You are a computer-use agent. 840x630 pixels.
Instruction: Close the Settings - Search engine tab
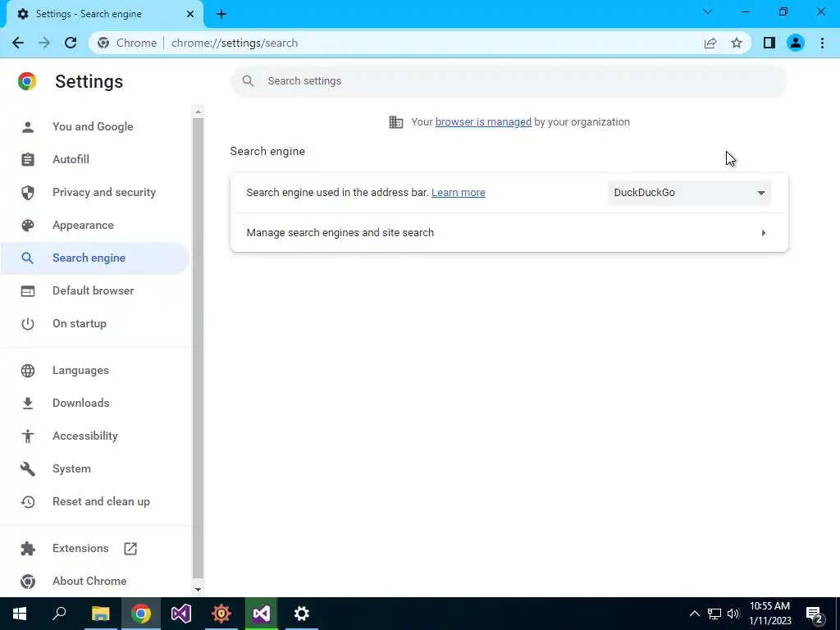click(190, 14)
